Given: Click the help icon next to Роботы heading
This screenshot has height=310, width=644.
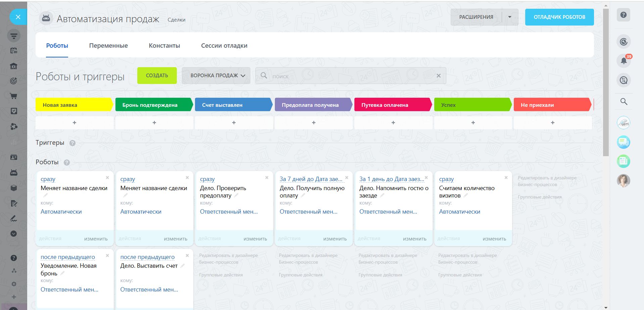Looking at the screenshot, I should coord(67,163).
